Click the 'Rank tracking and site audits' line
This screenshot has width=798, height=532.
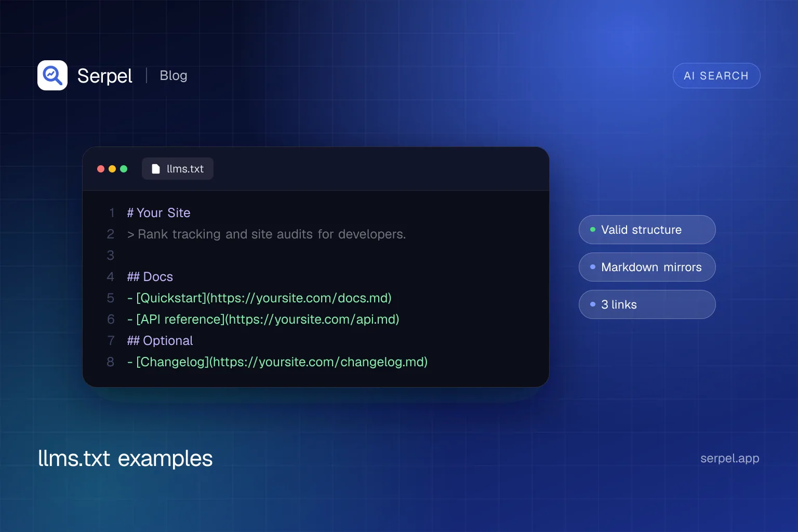pos(267,234)
